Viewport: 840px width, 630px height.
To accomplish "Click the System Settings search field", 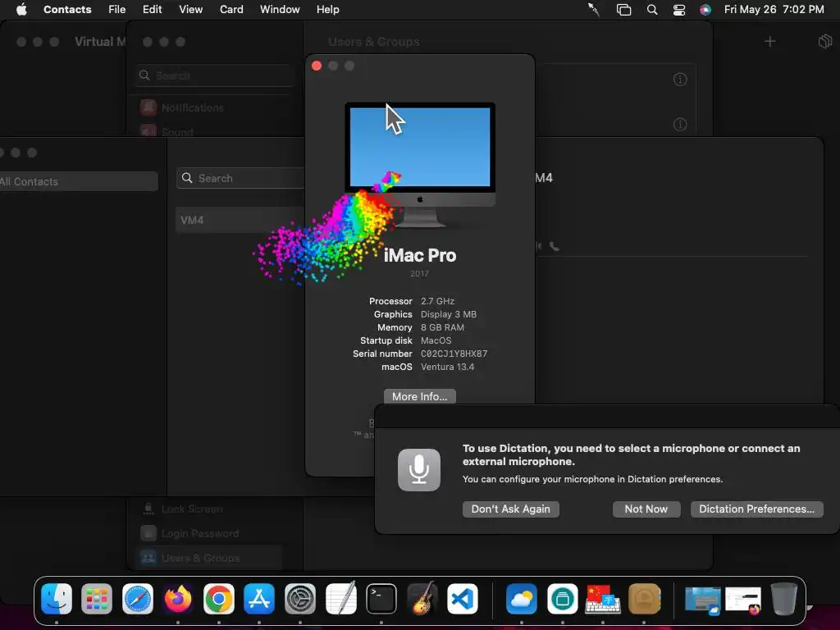I will click(x=216, y=75).
